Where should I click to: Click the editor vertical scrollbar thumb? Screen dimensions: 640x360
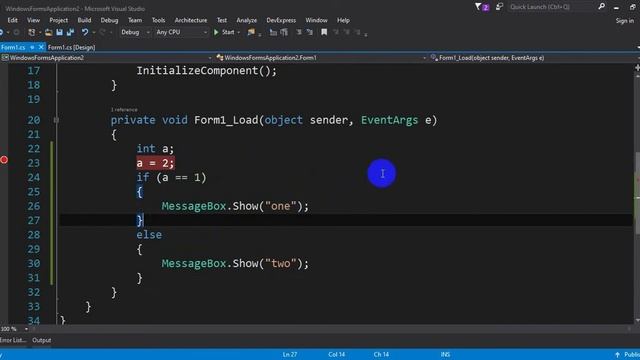tap(637, 193)
